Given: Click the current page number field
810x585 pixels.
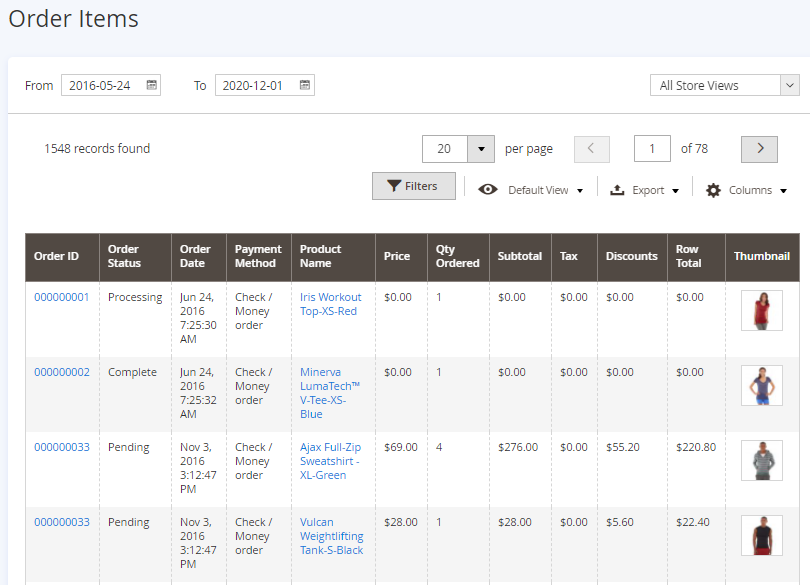Looking at the screenshot, I should click(652, 149).
